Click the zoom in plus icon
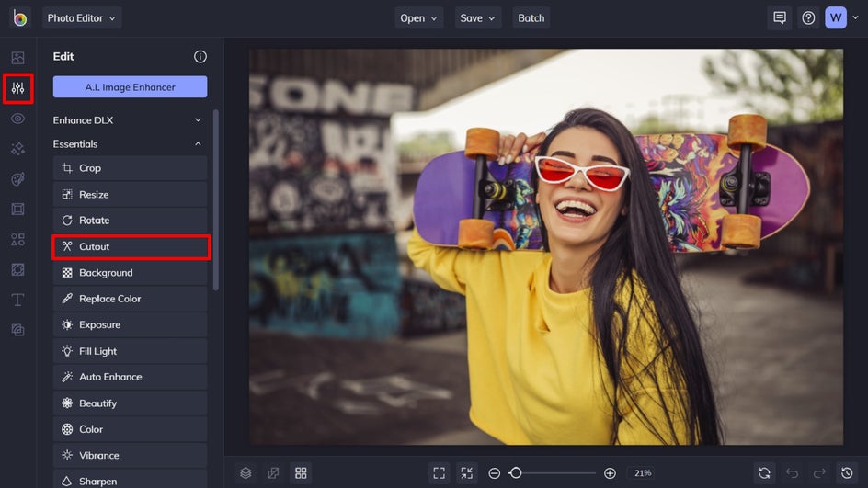Screen dimensions: 868x488 point(610,472)
